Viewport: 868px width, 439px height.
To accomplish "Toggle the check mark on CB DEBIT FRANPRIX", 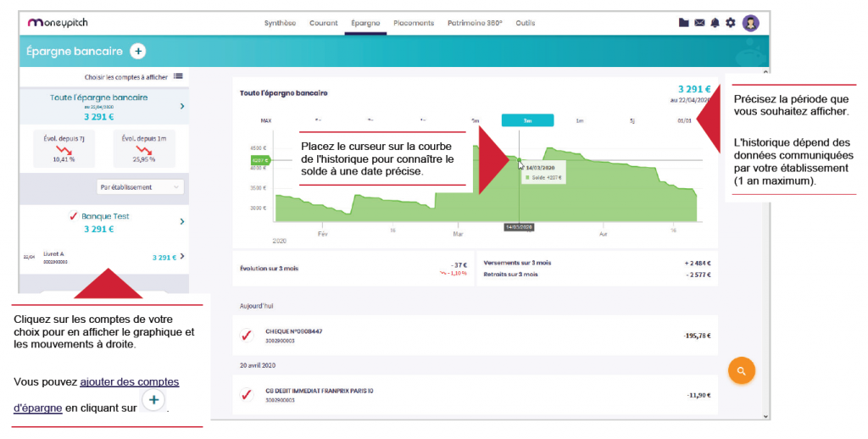I will coord(247,395).
